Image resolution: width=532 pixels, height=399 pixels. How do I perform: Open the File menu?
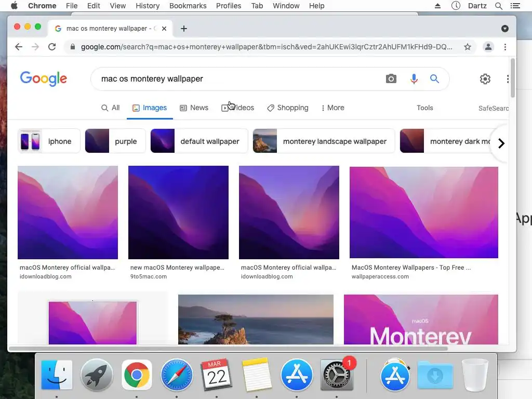[x=72, y=6]
